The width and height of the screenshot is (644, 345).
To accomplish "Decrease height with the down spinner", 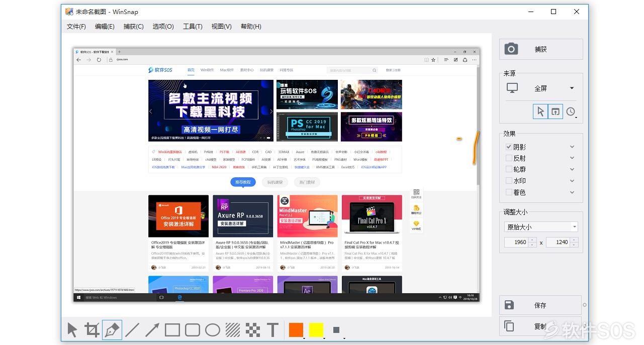I will click(574, 245).
